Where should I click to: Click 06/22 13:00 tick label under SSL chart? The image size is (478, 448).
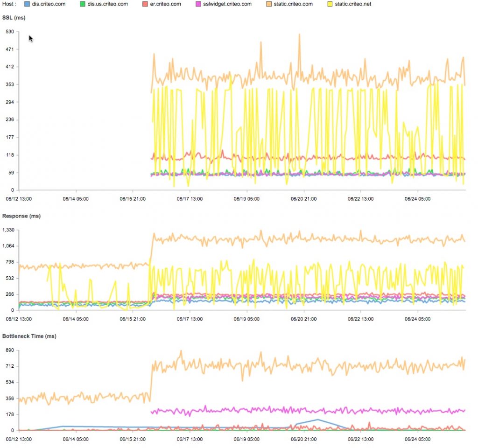pyautogui.click(x=361, y=199)
